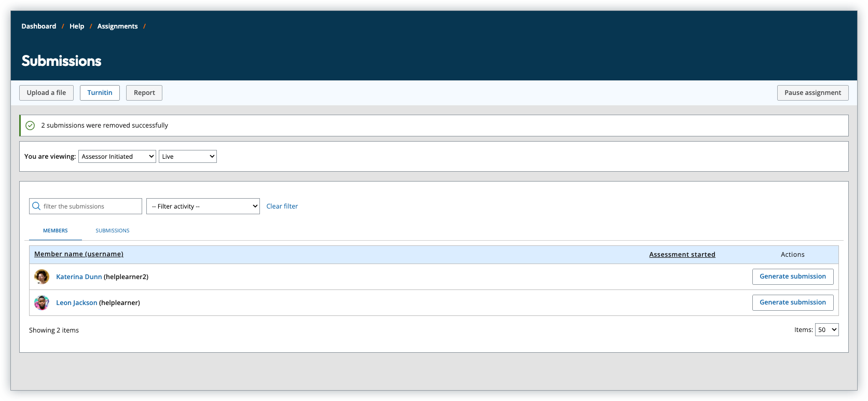The image size is (868, 401).
Task: Navigate to Assignments breadcrumb
Action: point(118,26)
